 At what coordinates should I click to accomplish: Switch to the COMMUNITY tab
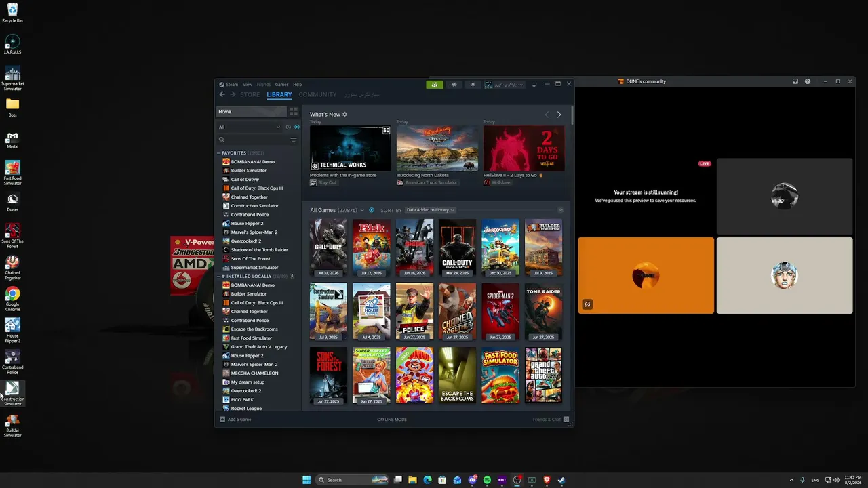[317, 94]
